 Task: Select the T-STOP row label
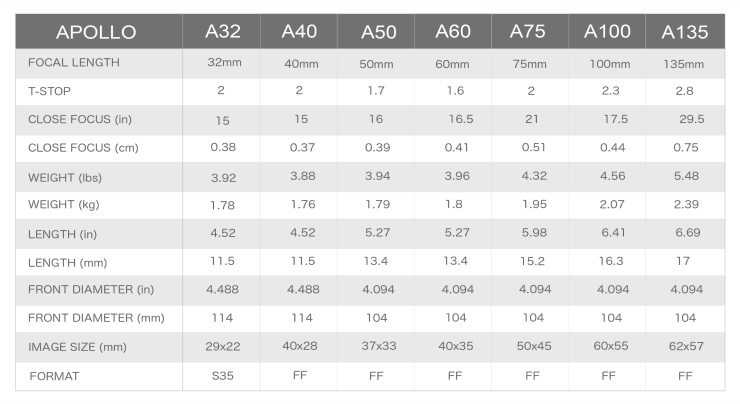pyautogui.click(x=50, y=90)
